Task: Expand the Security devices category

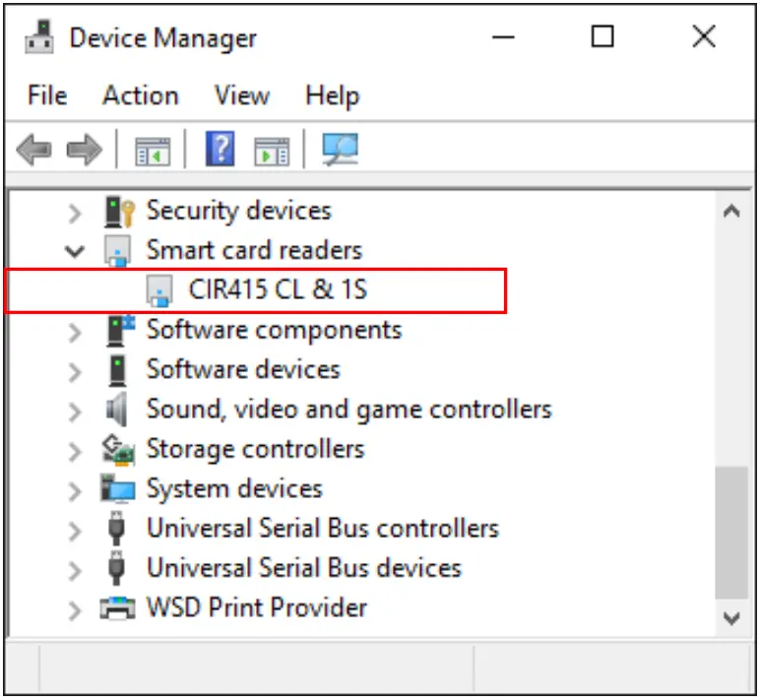Action: pos(75,211)
